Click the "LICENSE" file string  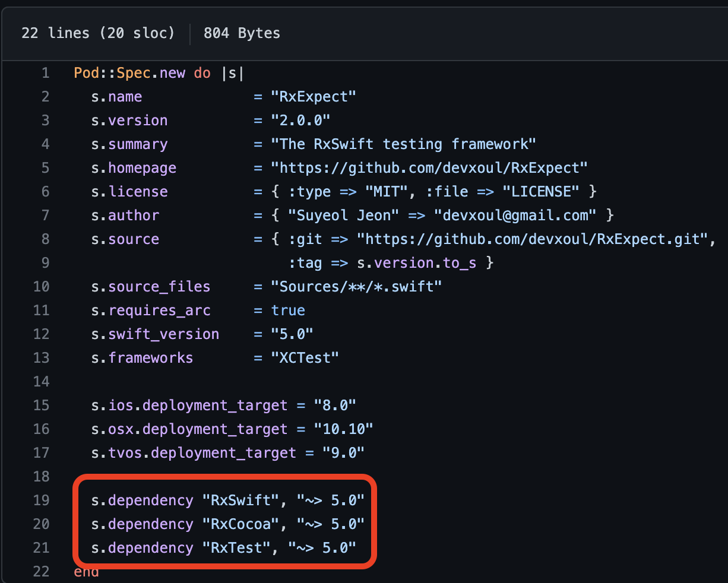(x=542, y=192)
